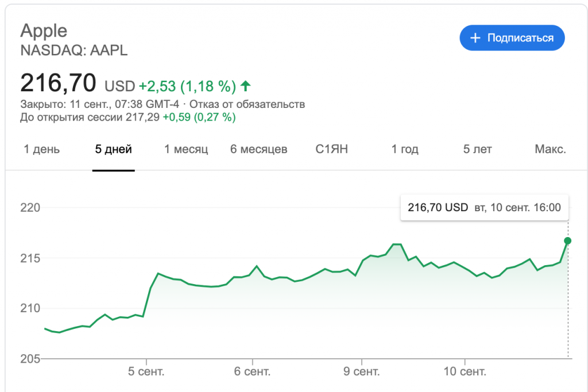The width and height of the screenshot is (588, 392).
Task: Click the "5 сент." date axis label
Action: pyautogui.click(x=146, y=371)
